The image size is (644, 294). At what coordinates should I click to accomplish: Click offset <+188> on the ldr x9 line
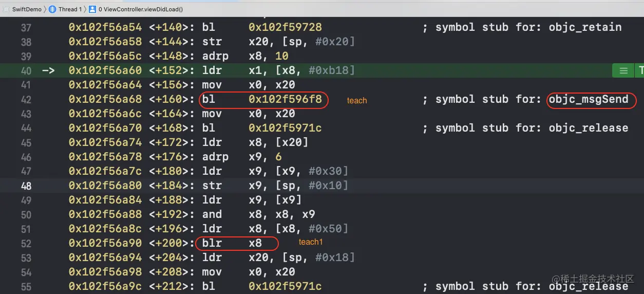point(172,200)
